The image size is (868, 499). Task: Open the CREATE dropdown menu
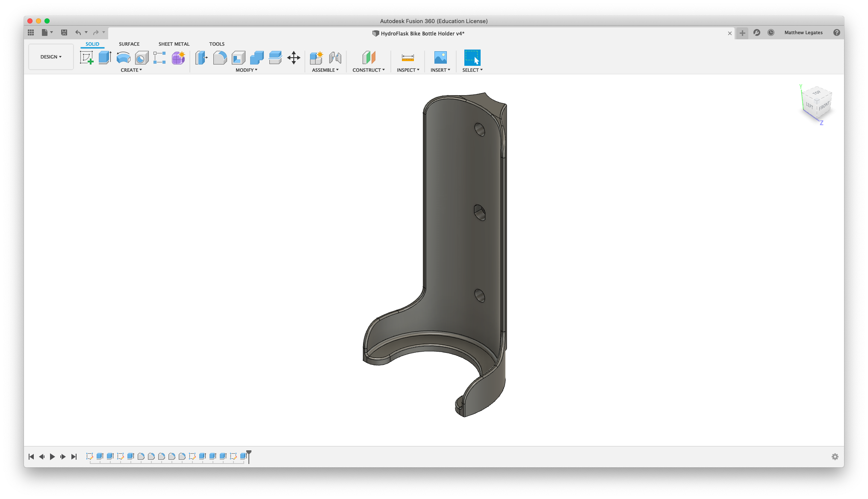pyautogui.click(x=130, y=70)
